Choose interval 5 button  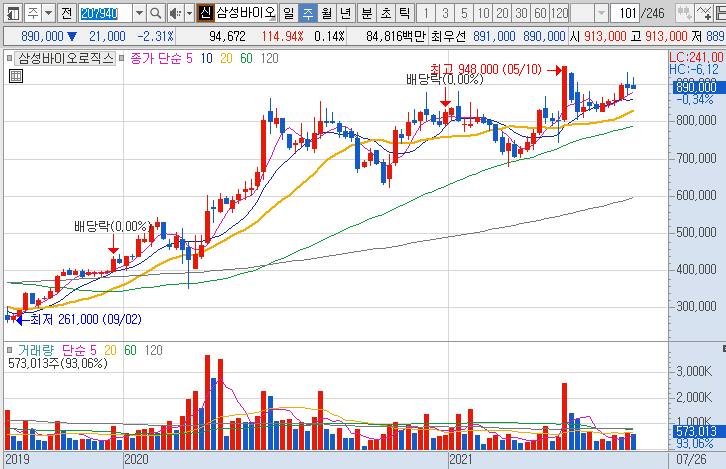pyautogui.click(x=464, y=13)
